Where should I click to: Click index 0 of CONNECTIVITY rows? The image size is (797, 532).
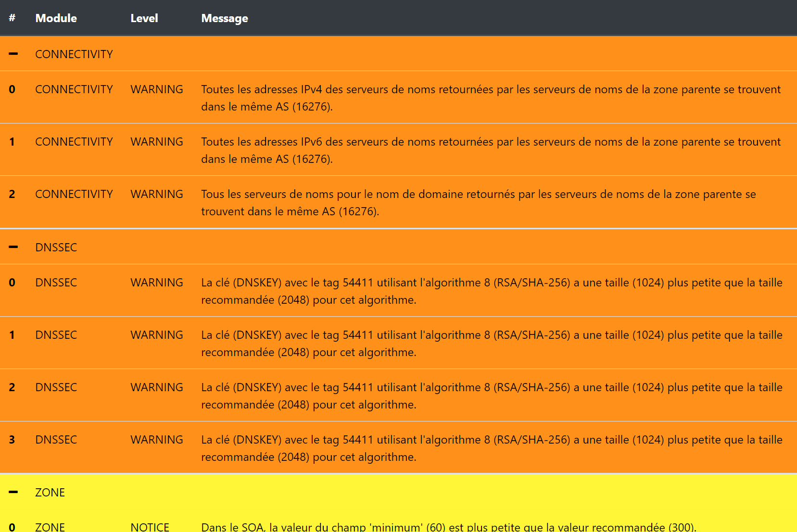coord(12,89)
